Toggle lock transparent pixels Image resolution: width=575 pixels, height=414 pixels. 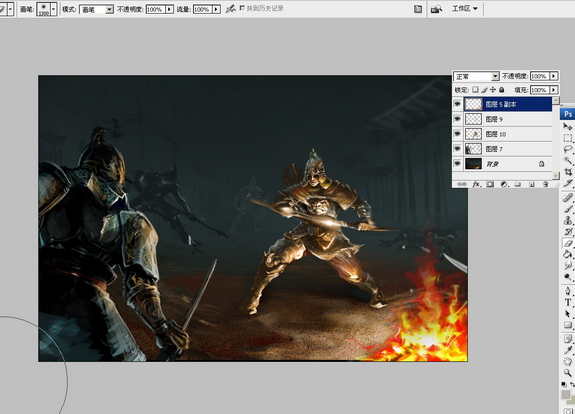pos(475,89)
